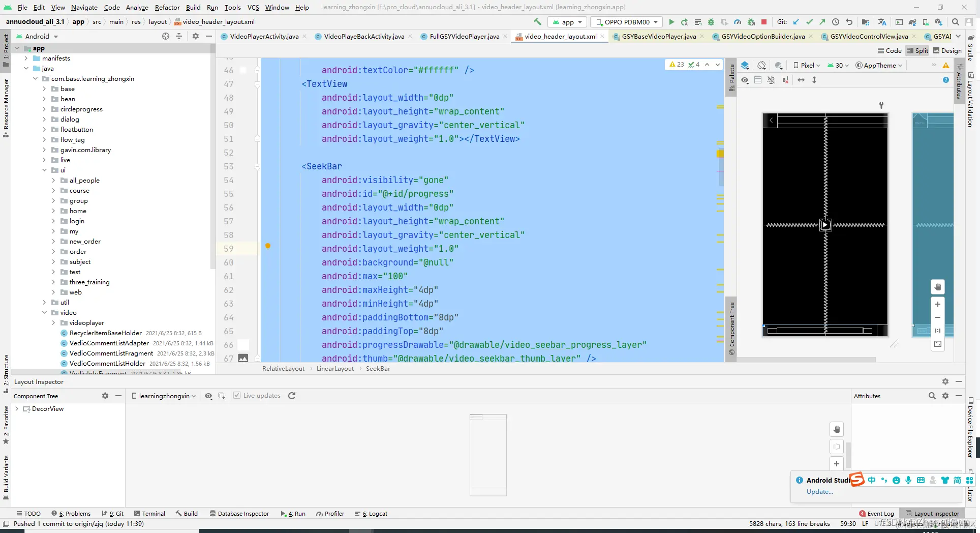Click the design surface layers icon
The height and width of the screenshot is (533, 980).
click(745, 65)
